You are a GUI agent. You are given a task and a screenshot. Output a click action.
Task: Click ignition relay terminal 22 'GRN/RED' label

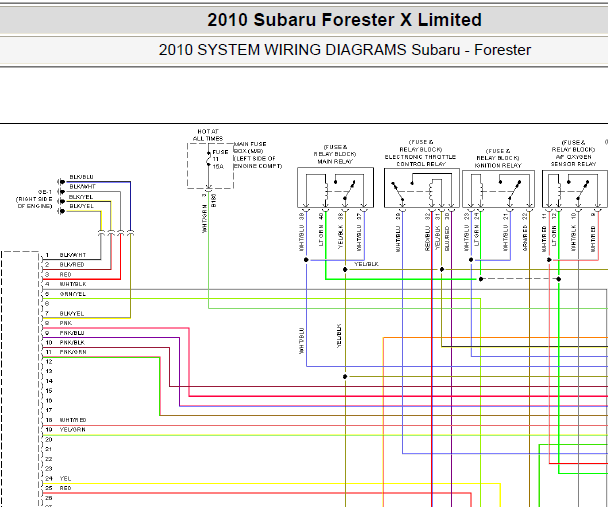pyautogui.click(x=525, y=238)
